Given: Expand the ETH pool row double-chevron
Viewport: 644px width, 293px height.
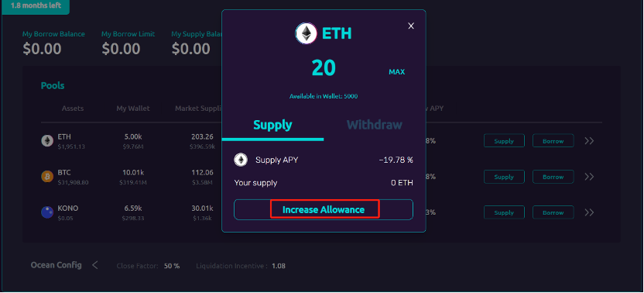Looking at the screenshot, I should coord(589,141).
